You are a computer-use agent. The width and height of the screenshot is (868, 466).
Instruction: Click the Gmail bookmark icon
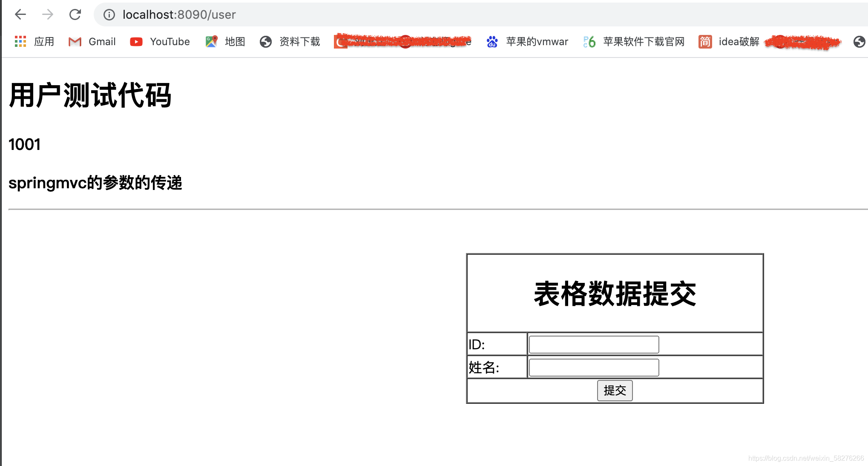coord(74,41)
